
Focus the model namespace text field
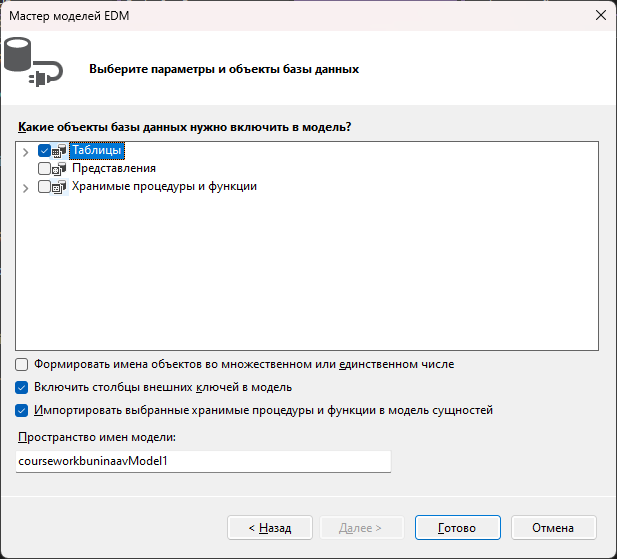[x=203, y=461]
